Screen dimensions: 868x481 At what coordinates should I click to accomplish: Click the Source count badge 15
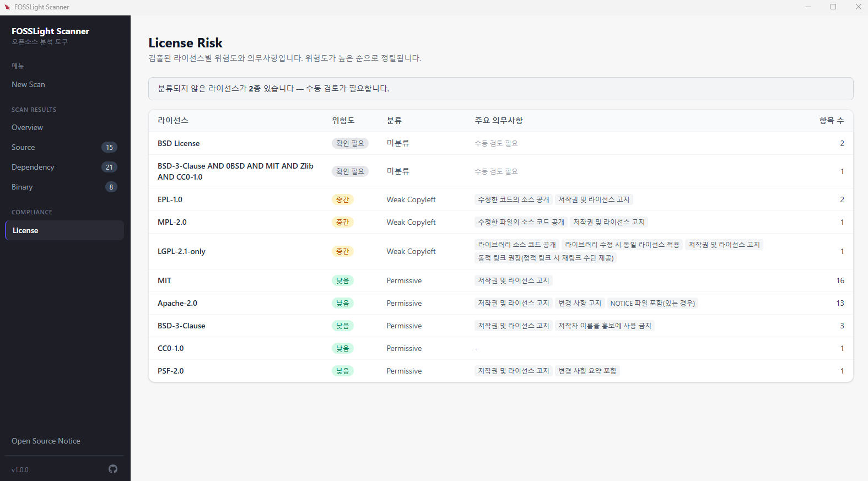coord(109,147)
